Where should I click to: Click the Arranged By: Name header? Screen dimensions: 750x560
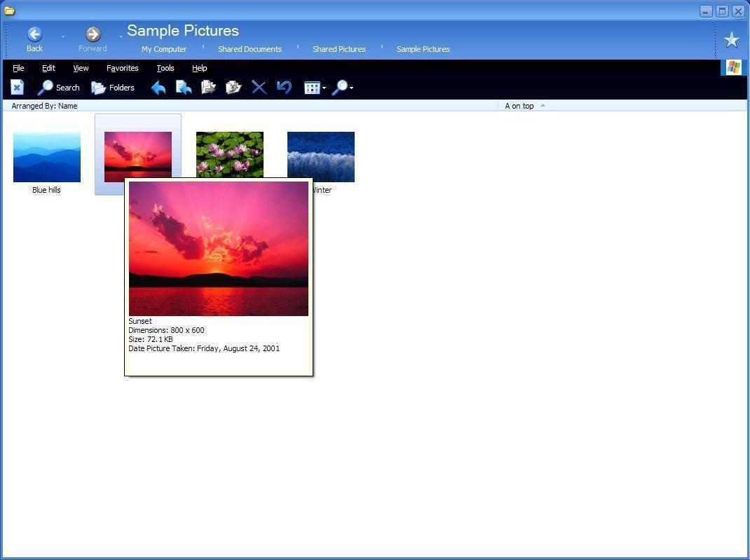(44, 106)
